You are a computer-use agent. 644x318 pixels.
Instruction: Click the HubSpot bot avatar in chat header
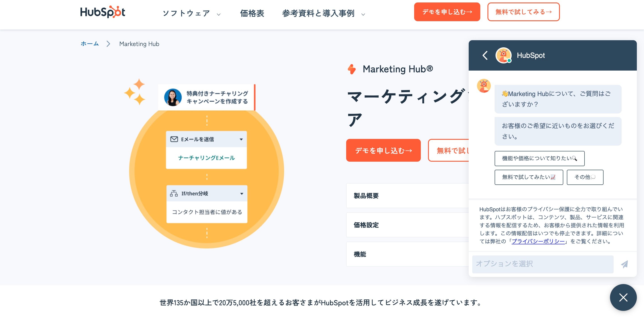click(503, 55)
